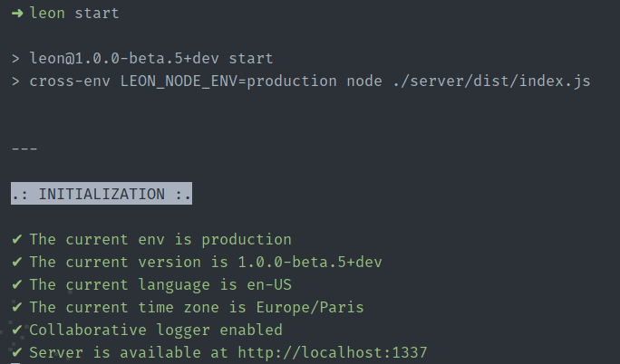Click the checkmark beside 'time zone is Europe/Paris'
This screenshot has width=620, height=364.
[16, 307]
